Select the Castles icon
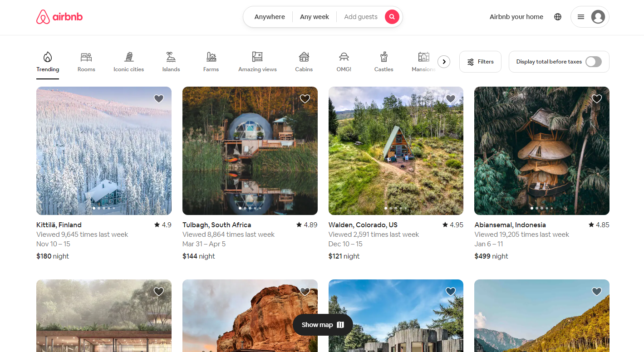 click(384, 57)
